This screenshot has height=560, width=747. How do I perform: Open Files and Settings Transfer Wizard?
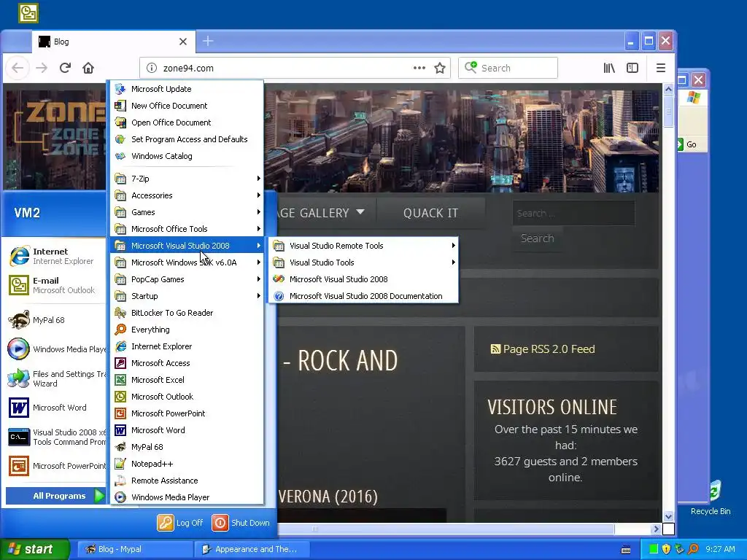(x=55, y=378)
